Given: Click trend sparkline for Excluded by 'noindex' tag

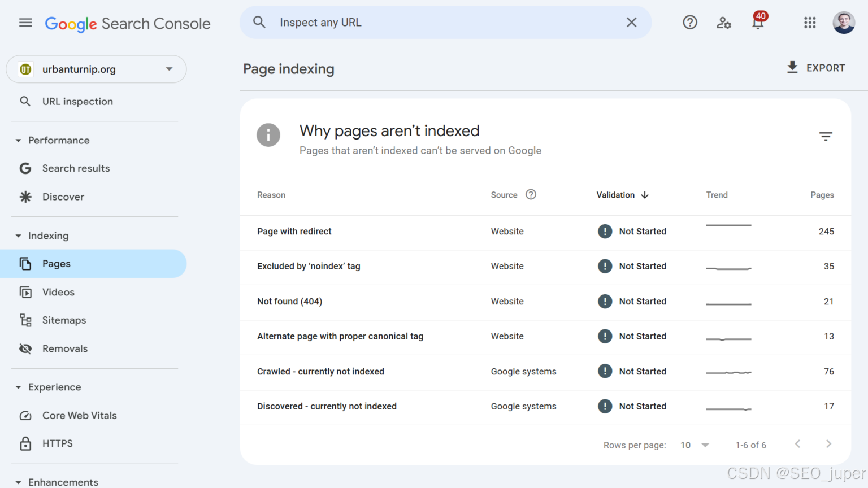Looking at the screenshot, I should [728, 268].
